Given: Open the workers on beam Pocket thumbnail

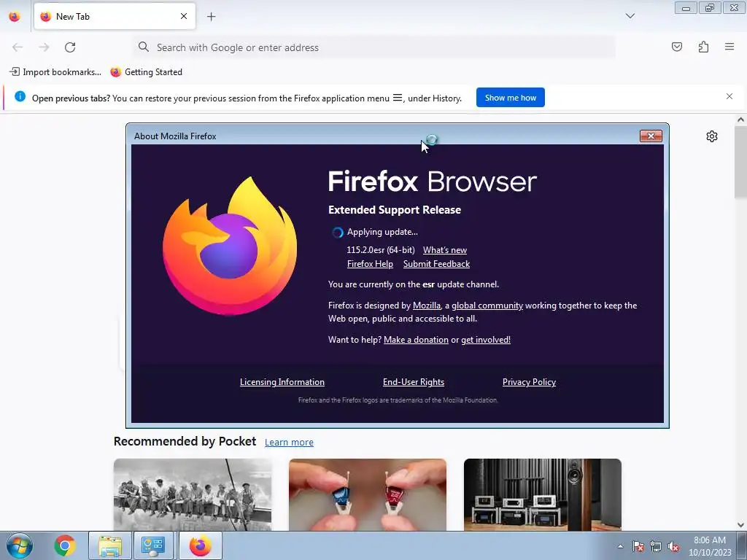Looking at the screenshot, I should (193, 494).
